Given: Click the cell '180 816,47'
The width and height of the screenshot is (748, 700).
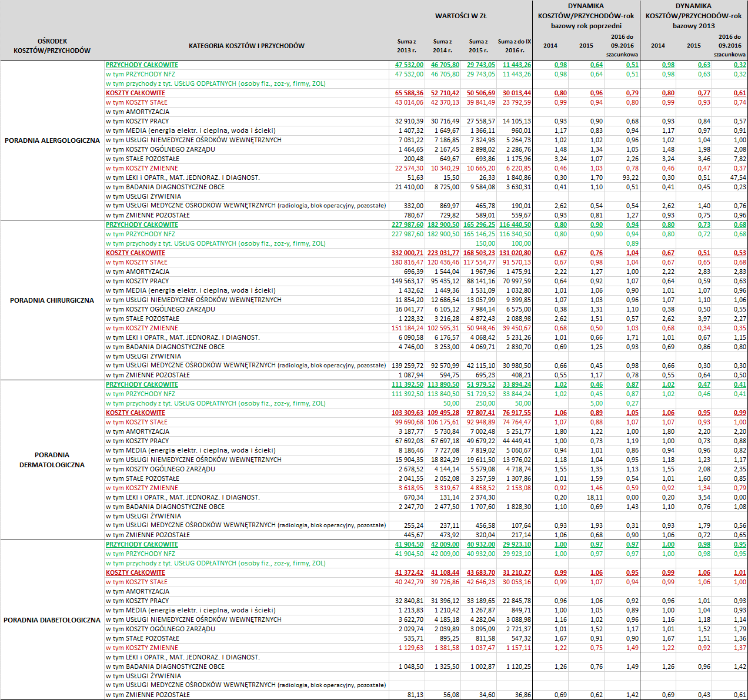Looking at the screenshot, I should point(407,262).
